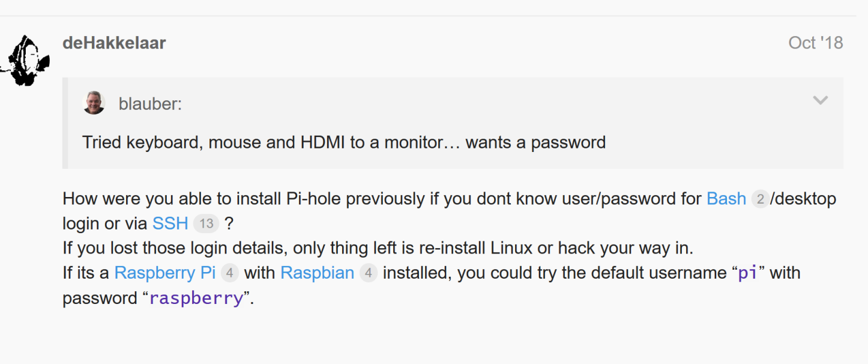This screenshot has height=364, width=868.
Task: Open the Bash hyperlink
Action: [x=726, y=199]
